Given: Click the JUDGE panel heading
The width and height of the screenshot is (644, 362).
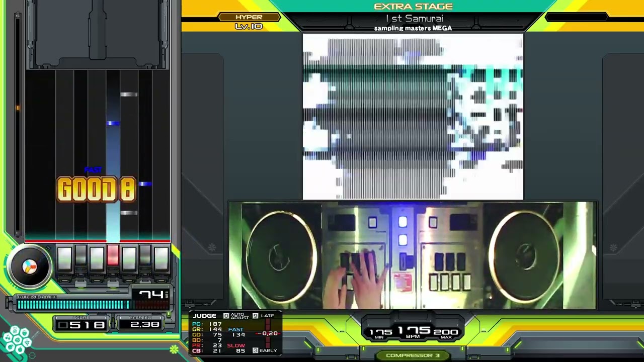Looking at the screenshot, I should pyautogui.click(x=205, y=316).
